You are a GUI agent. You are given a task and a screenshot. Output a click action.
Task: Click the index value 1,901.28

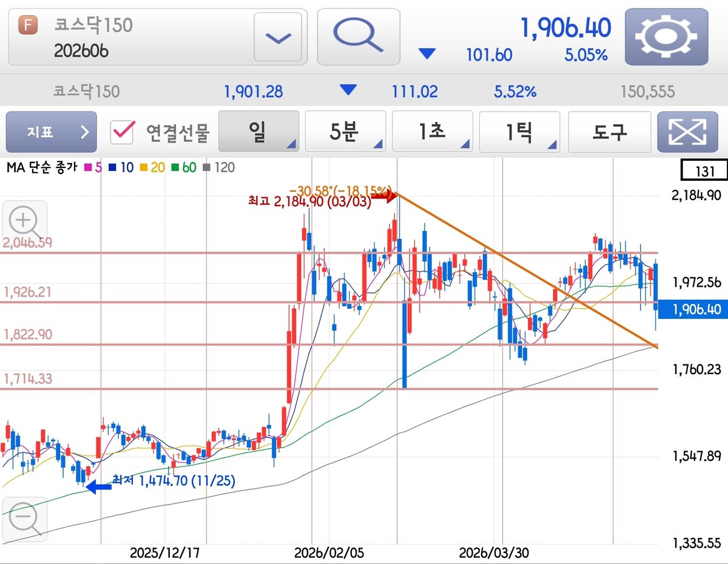point(254,92)
